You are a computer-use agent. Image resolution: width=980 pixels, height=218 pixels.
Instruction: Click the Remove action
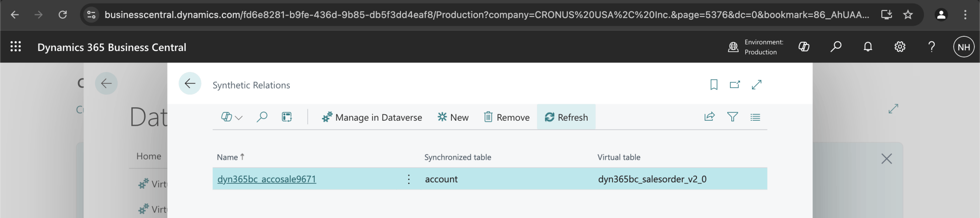point(507,117)
